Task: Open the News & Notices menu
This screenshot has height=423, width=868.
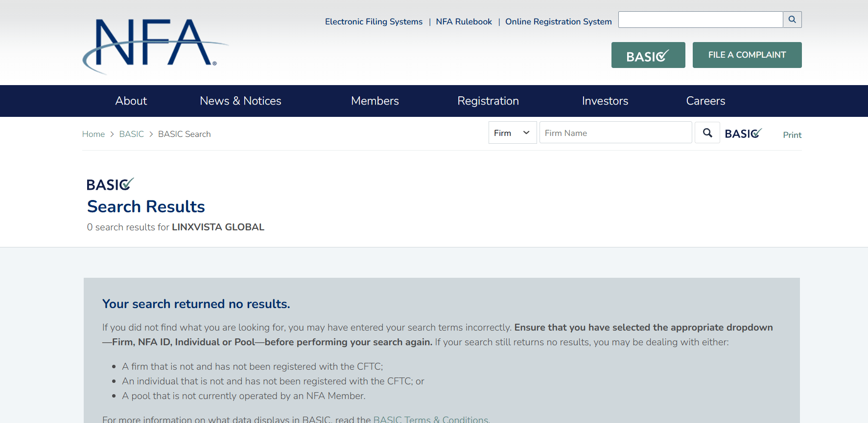Action: [x=240, y=101]
